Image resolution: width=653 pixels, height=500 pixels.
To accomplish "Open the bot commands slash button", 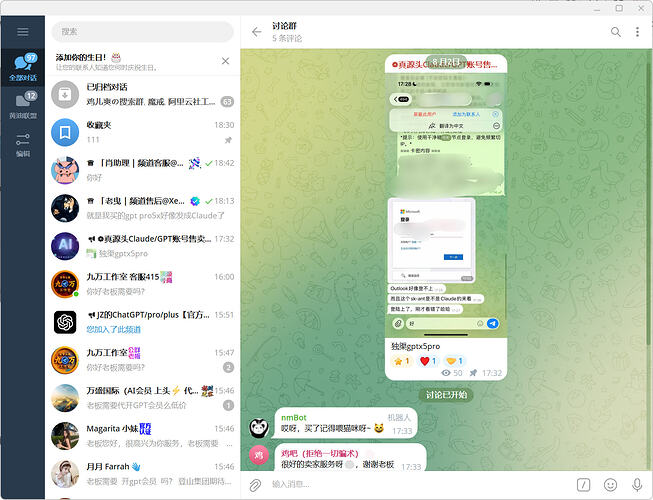I will pyautogui.click(x=583, y=485).
